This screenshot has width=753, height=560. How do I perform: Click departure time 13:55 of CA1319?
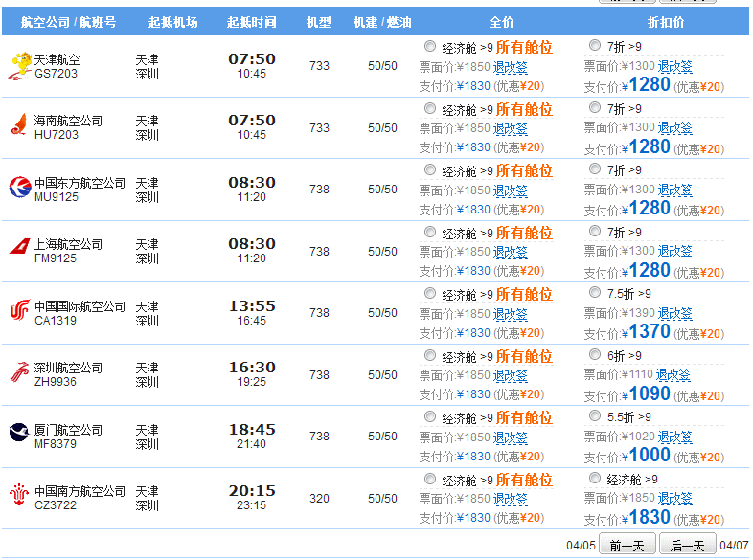pyautogui.click(x=252, y=305)
